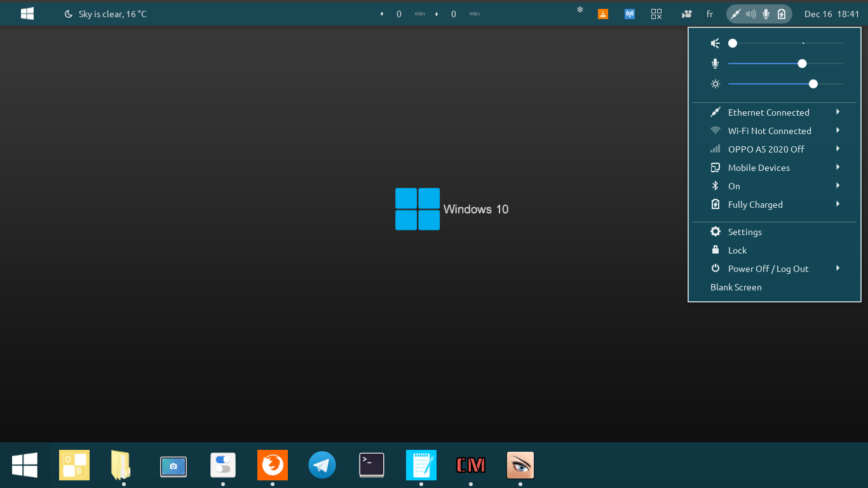Click the speaker icon in system status area
Image resolution: width=868 pixels, height=488 pixels.
(x=751, y=13)
